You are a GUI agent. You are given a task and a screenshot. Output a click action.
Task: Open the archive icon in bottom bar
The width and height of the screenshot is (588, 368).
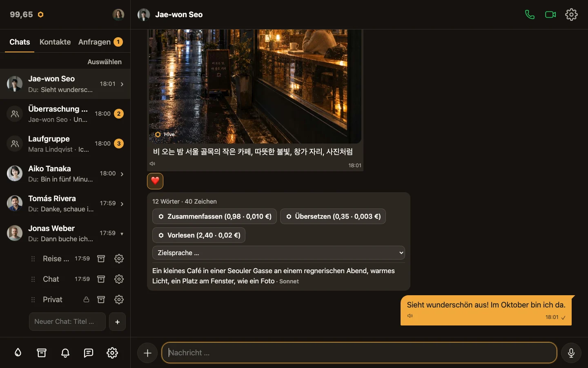[x=42, y=353]
